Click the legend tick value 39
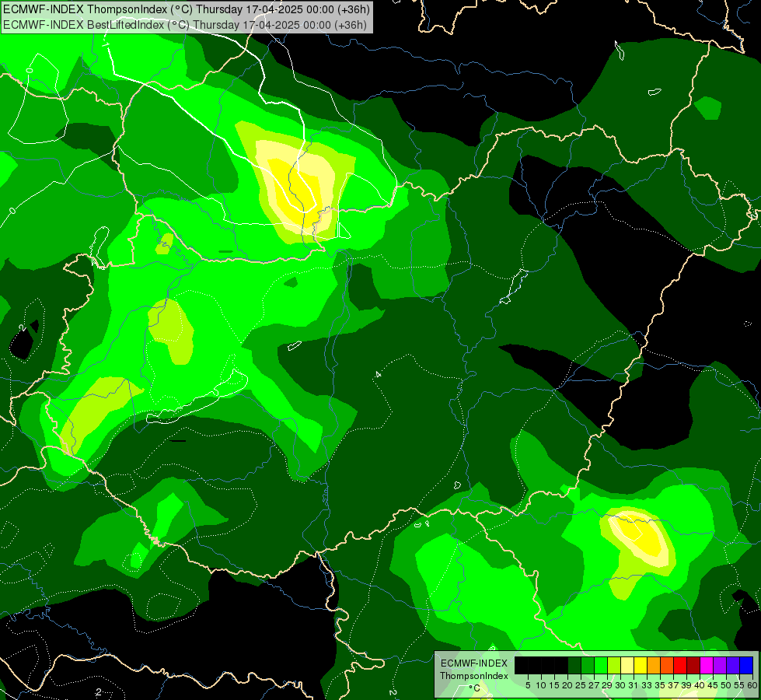 coord(686,685)
